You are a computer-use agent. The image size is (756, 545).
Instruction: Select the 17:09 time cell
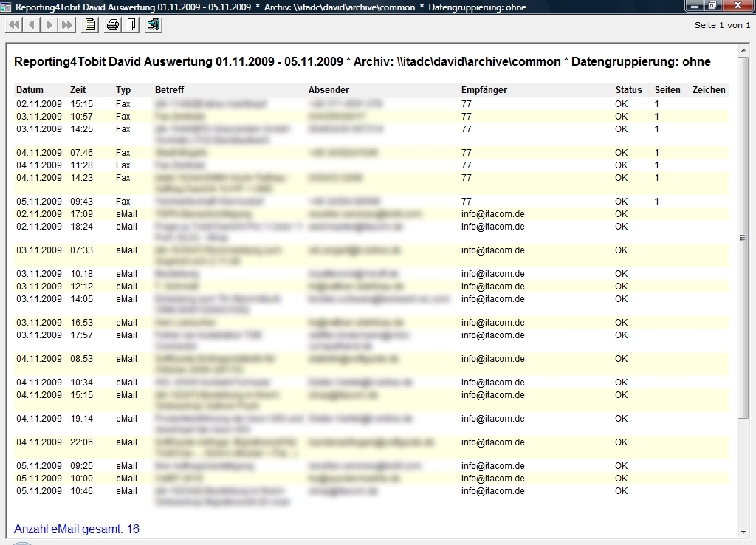tap(81, 213)
